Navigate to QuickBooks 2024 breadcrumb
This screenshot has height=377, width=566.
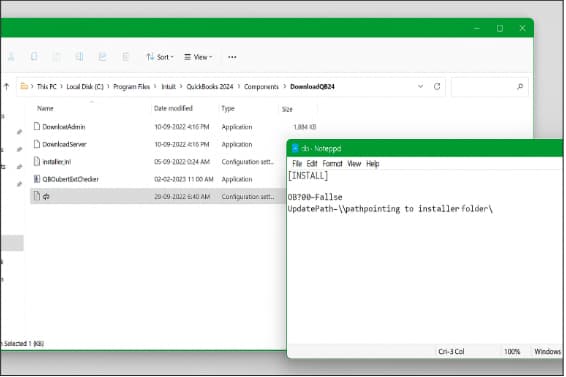pos(210,87)
